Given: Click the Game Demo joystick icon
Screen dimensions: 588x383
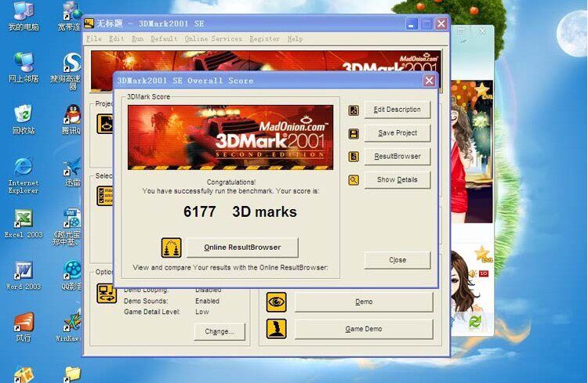Looking at the screenshot, I should pyautogui.click(x=277, y=329).
